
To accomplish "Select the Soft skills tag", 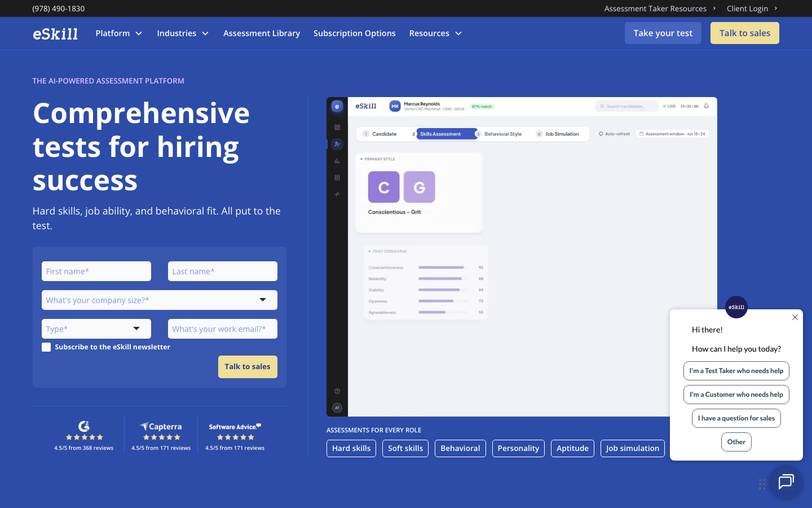I will click(405, 448).
